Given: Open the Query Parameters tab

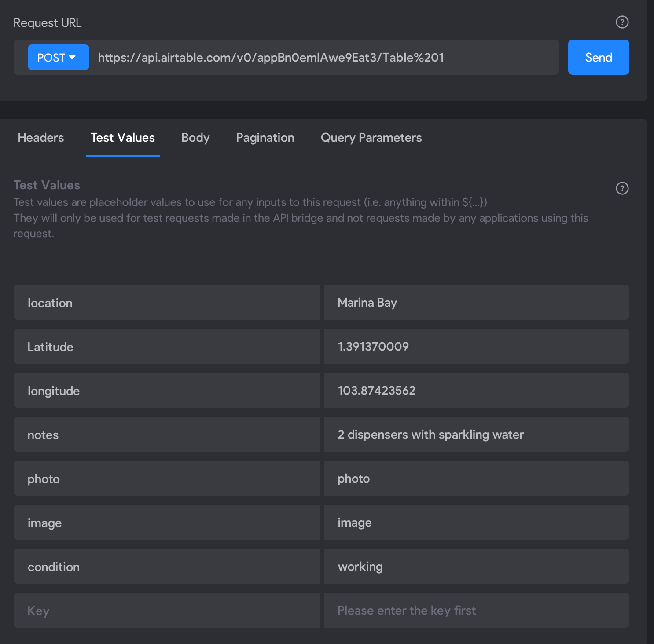Looking at the screenshot, I should (371, 138).
